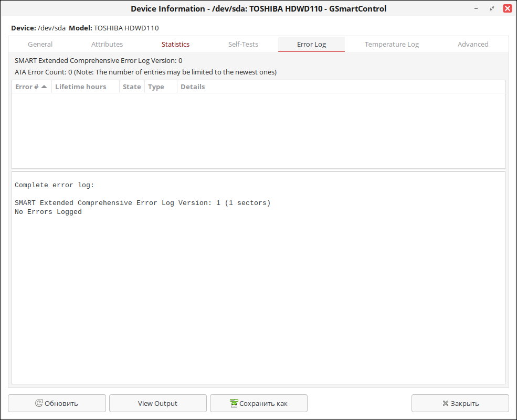Minimize the GSmartControl window
Screen dimensions: 517x420
click(476, 8)
